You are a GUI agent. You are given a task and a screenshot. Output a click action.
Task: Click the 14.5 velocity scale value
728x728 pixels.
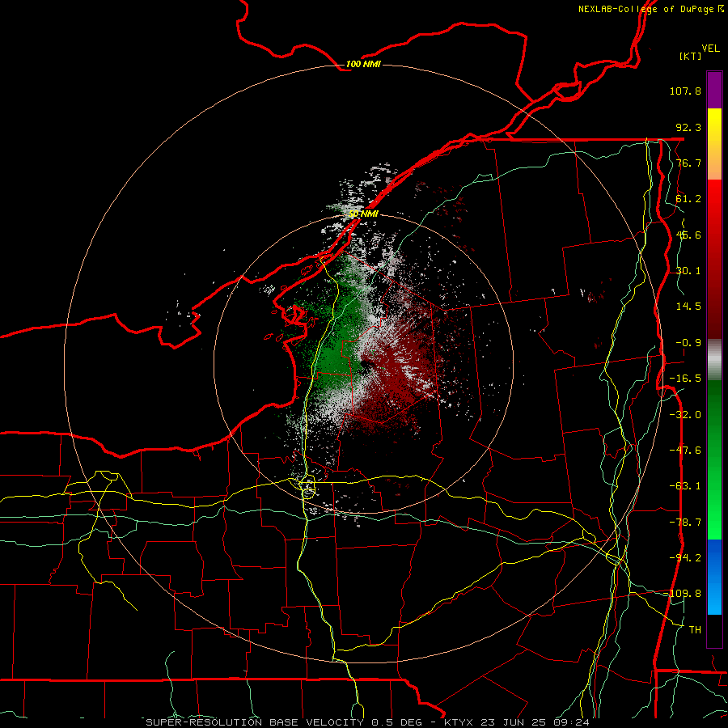pos(688,307)
